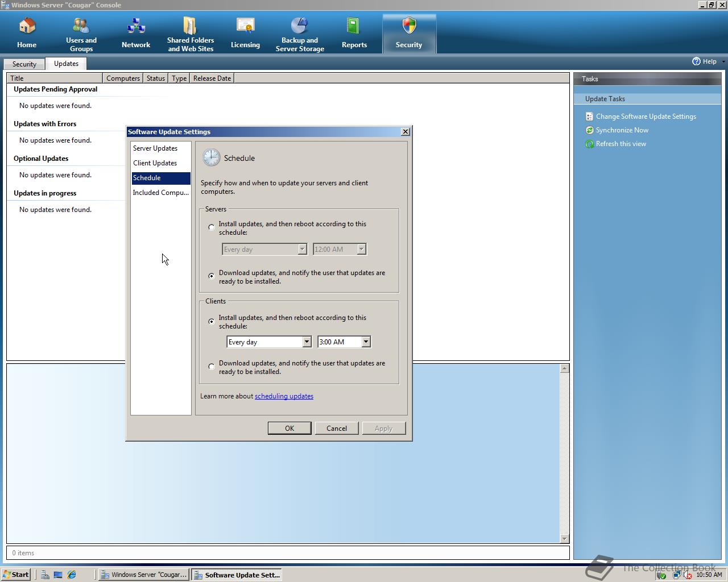The image size is (728, 582).
Task: Click the Apply button
Action: (x=384, y=428)
